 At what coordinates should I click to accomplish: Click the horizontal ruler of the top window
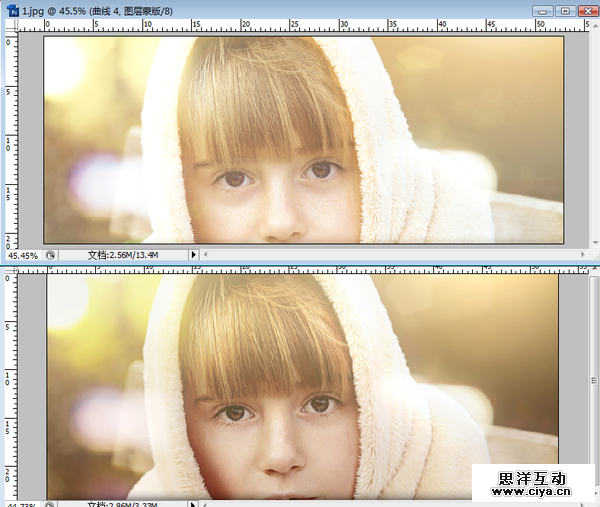coord(303,25)
